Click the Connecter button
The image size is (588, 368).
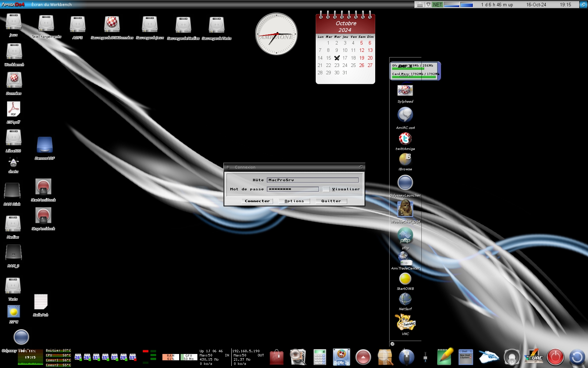point(257,201)
